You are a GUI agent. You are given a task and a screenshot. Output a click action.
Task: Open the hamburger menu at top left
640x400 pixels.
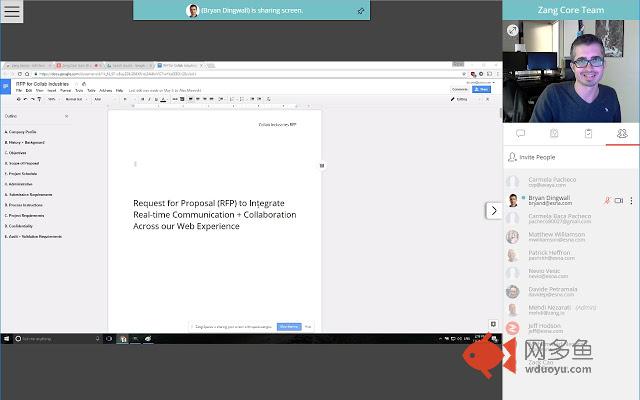click(13, 12)
